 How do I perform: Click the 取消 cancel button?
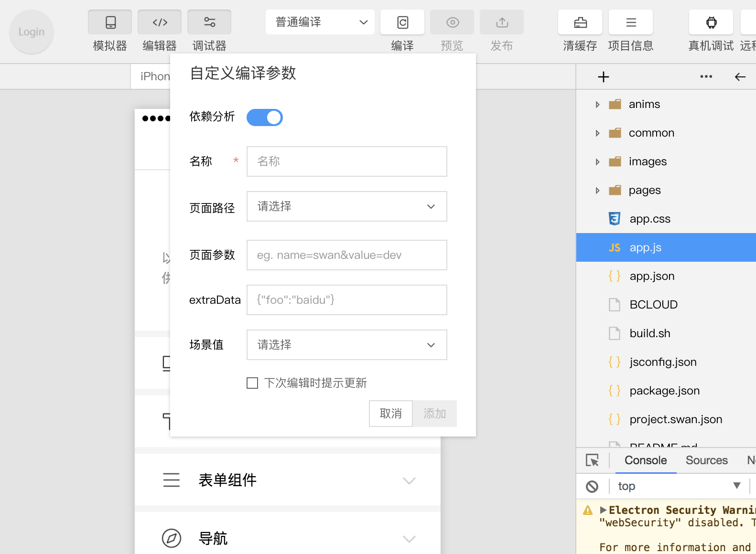tap(390, 414)
